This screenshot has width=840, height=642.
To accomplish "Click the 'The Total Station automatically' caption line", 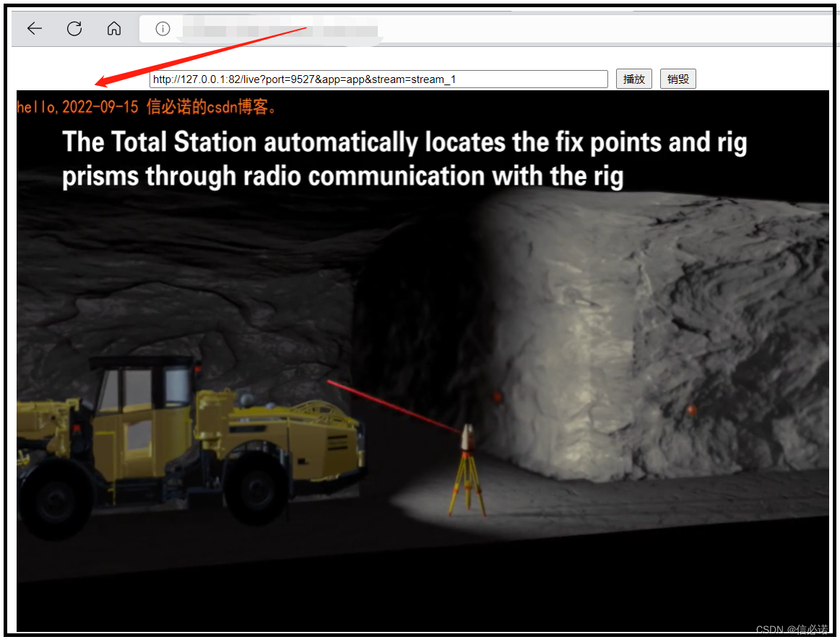I will coord(404,142).
